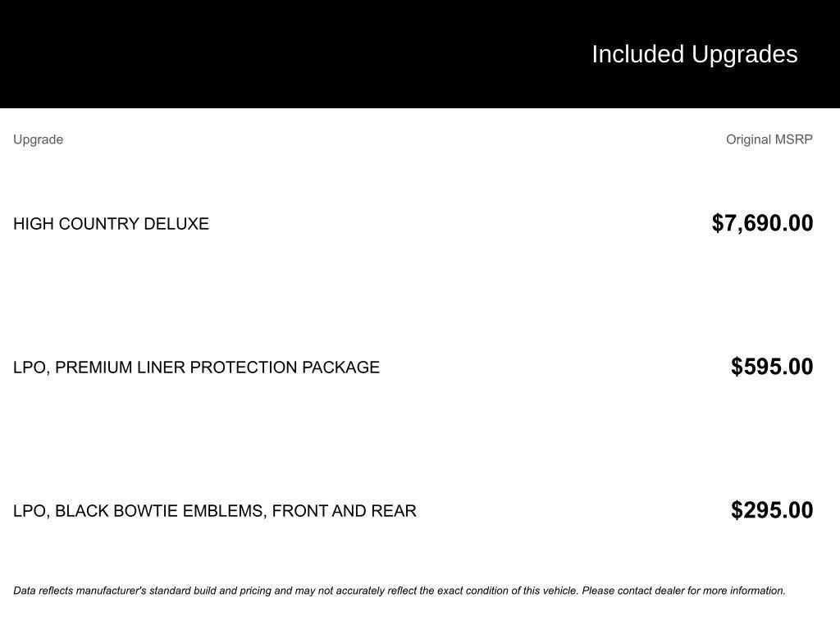
Task: Click the data disclaimer footnote text
Action: 399,591
